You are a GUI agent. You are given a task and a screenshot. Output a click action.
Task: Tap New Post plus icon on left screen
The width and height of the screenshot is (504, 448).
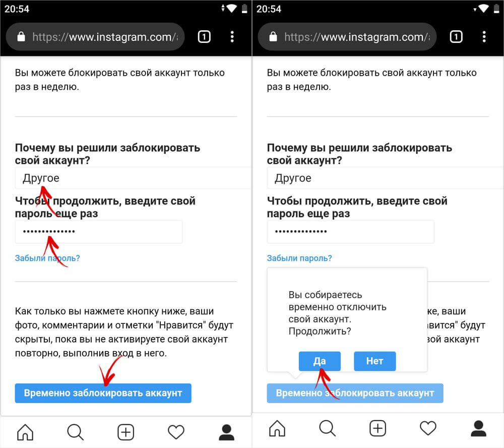click(x=125, y=432)
